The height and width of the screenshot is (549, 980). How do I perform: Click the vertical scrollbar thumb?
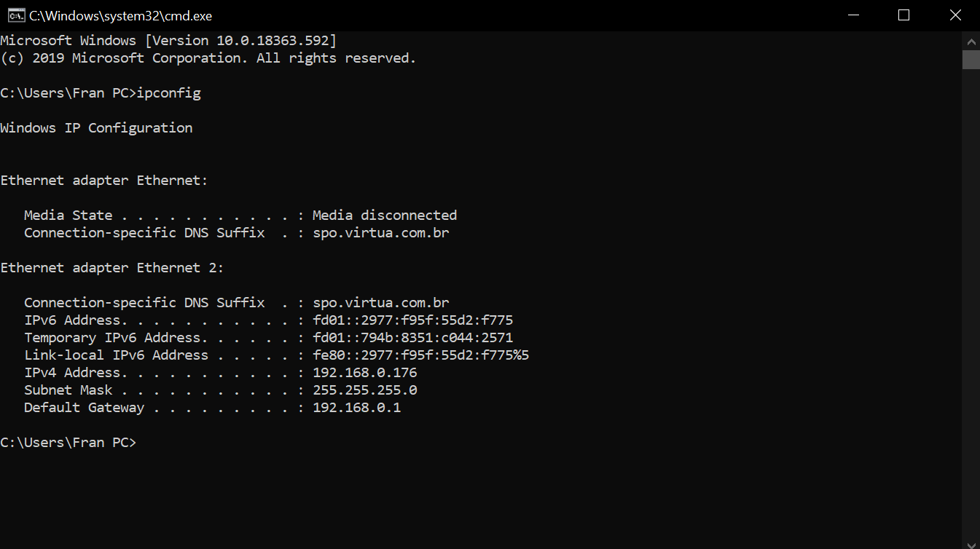tap(971, 60)
